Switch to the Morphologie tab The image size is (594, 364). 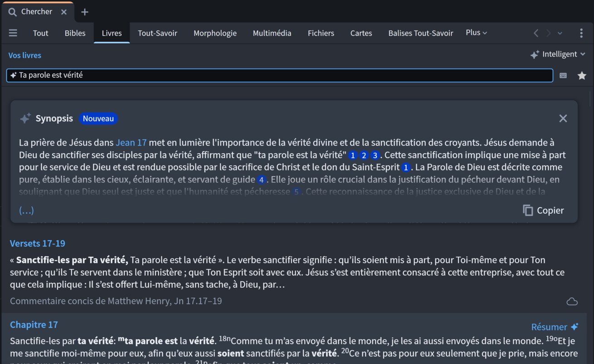215,33
